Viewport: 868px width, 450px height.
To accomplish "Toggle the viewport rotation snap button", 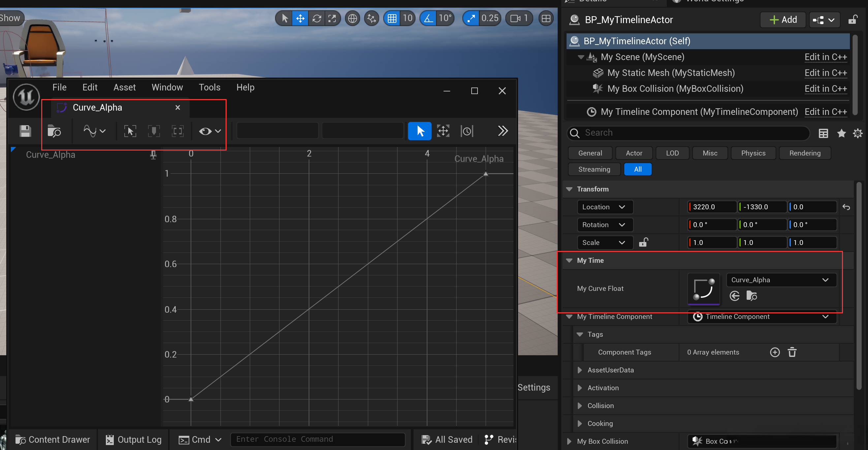I will pos(428,18).
